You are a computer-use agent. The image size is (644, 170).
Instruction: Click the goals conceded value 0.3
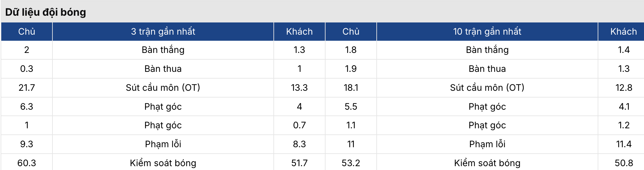27,69
